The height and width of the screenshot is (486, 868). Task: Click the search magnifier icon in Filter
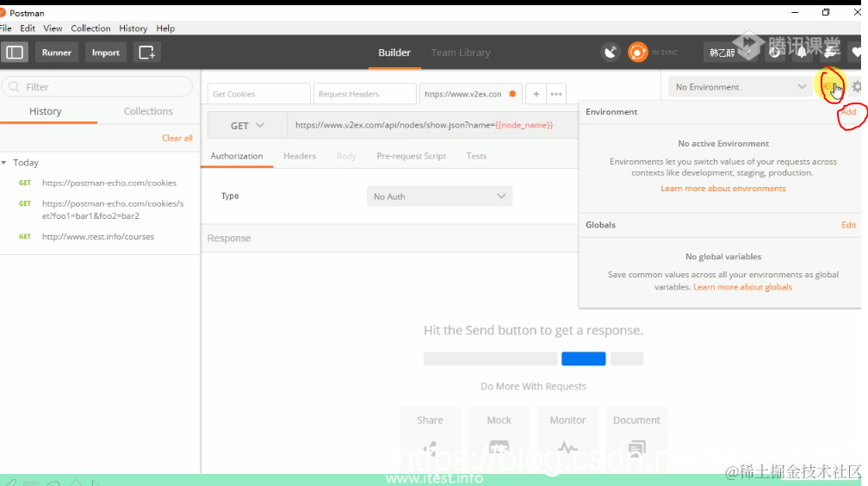(14, 87)
